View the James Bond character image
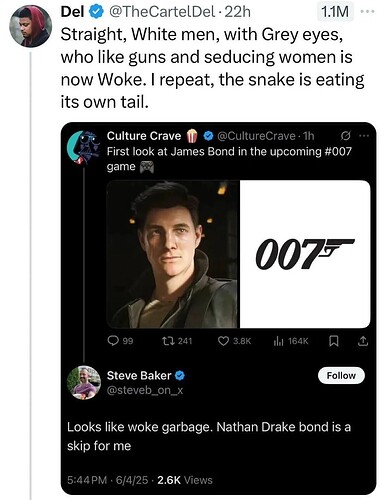 coord(173,254)
